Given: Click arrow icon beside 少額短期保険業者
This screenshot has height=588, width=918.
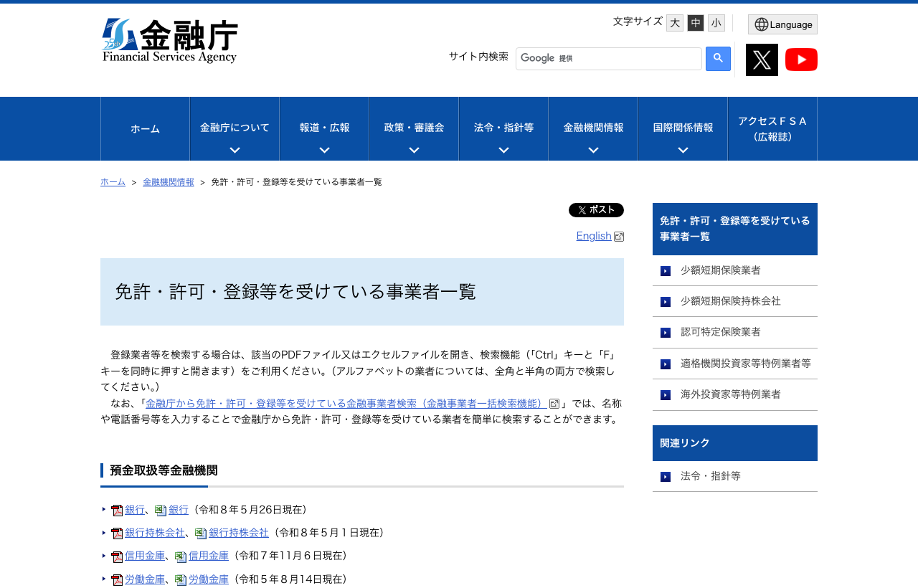Looking at the screenshot, I should click(x=666, y=271).
